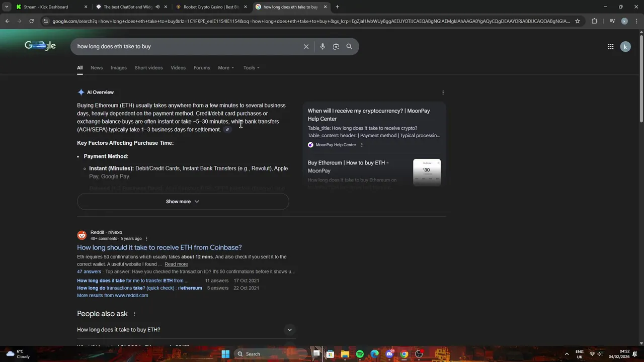Screen dimensions: 644x362
Task: Open Microsoft Store from the taskbar
Action: (330, 354)
